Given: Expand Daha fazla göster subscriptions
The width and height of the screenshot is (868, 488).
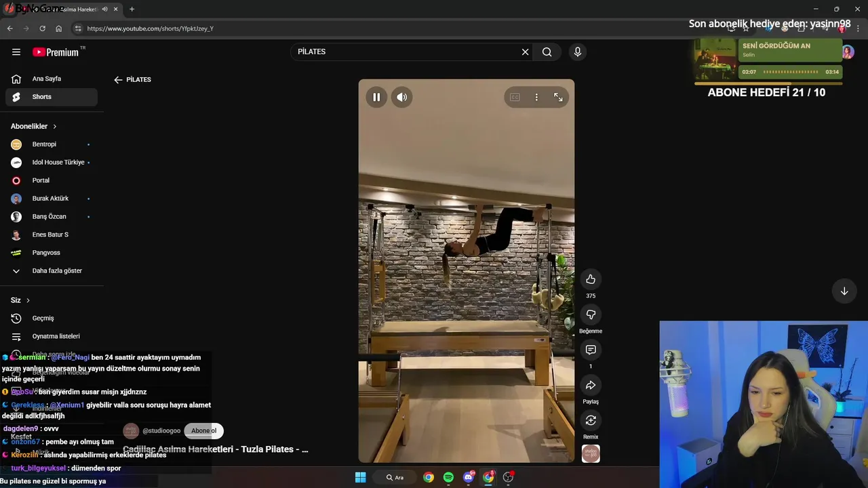Looking at the screenshot, I should click(52, 271).
